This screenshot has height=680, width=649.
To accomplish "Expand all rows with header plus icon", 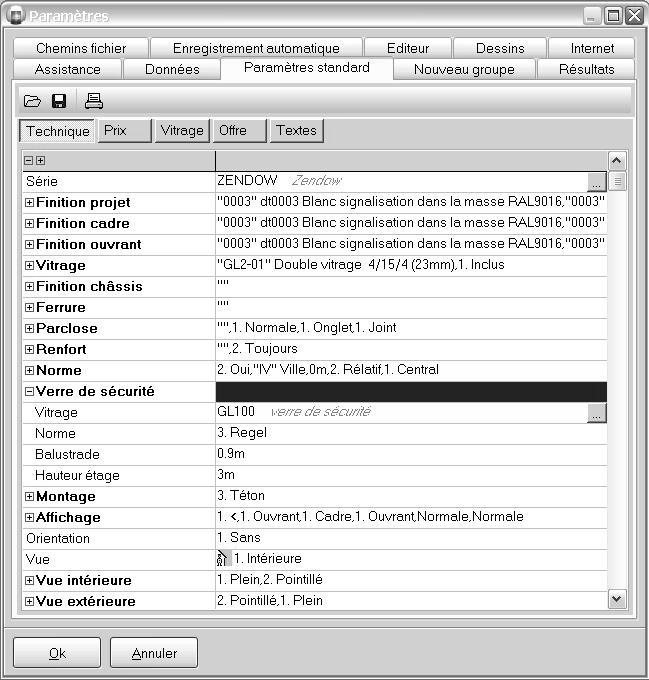I will point(40,161).
